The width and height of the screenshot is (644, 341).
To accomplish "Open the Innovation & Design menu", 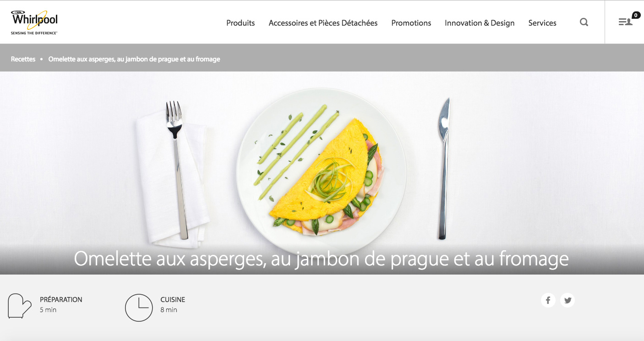I will (480, 23).
